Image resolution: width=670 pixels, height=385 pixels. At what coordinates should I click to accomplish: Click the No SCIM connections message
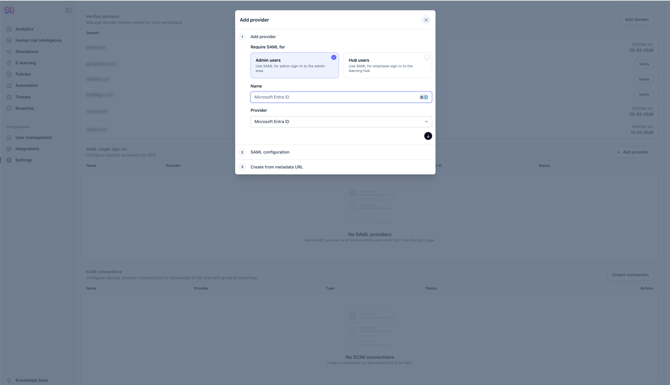(370, 357)
